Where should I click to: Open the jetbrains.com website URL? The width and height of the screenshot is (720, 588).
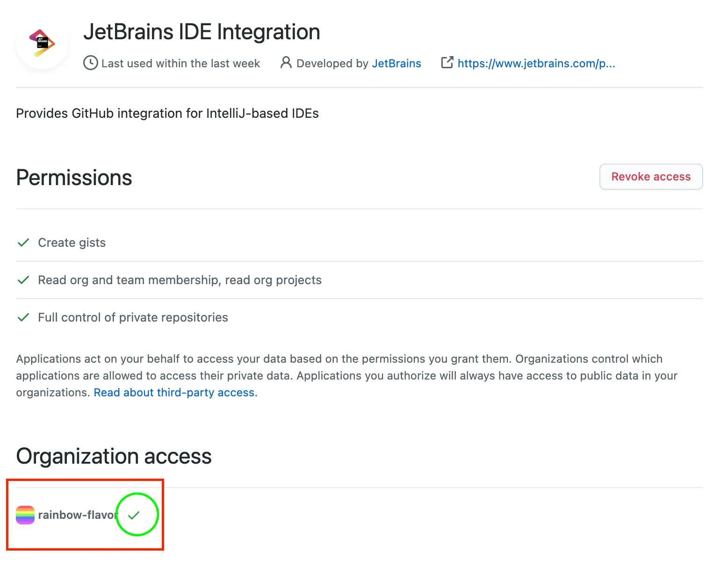pos(536,63)
